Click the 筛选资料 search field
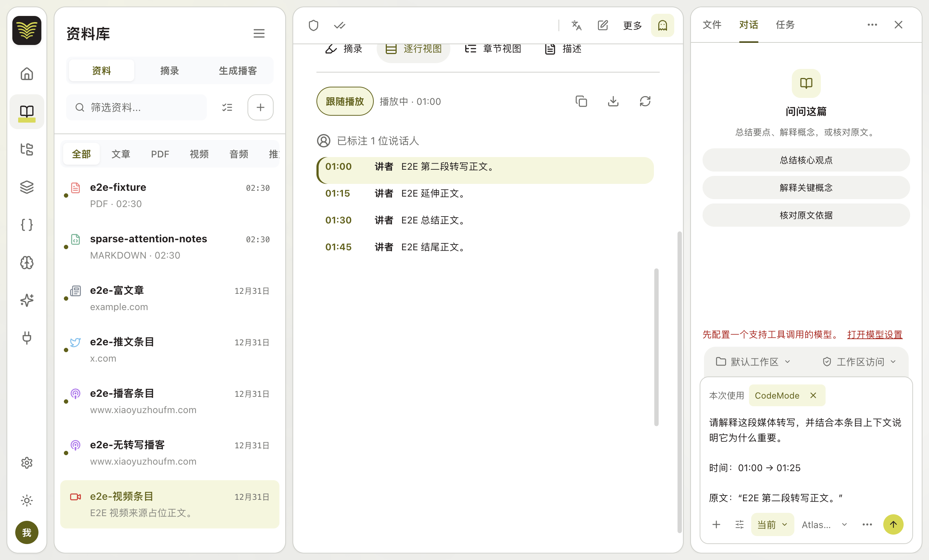The width and height of the screenshot is (929, 560). [x=136, y=107]
